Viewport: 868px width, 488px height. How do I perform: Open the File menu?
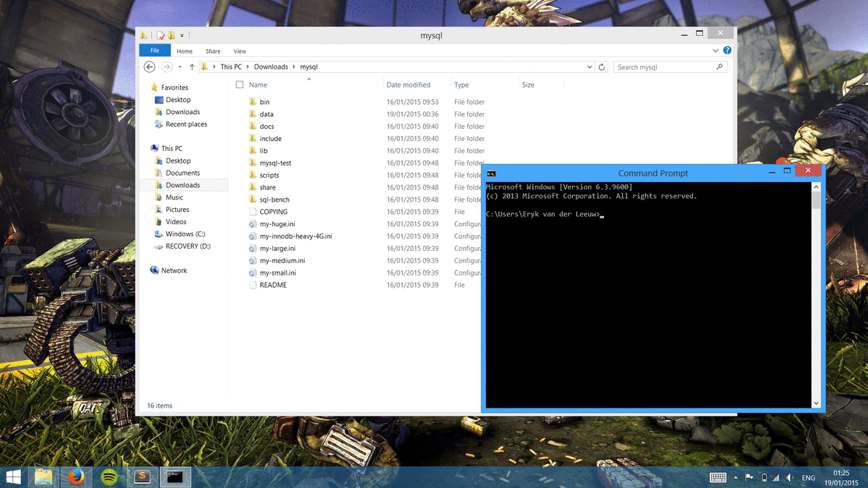tap(155, 51)
